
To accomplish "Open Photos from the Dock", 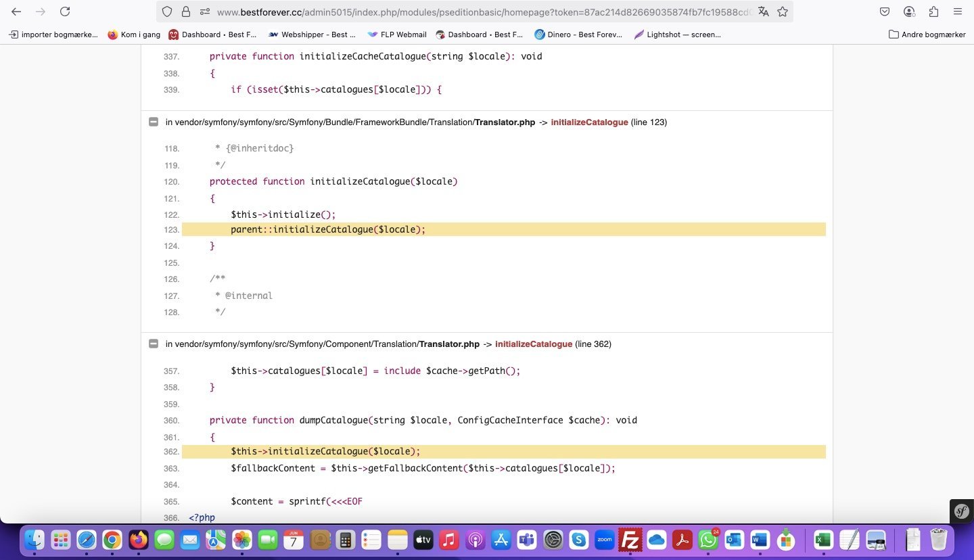I will click(x=241, y=540).
